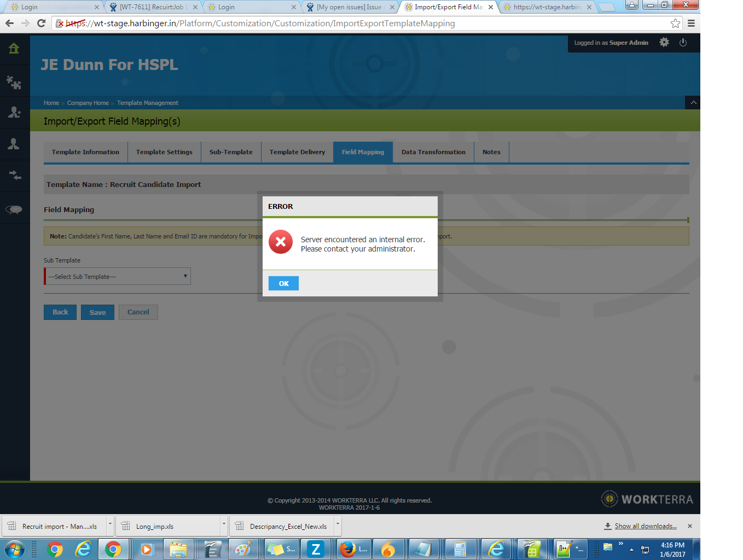Click the Save button
Image resolution: width=743 pixels, height=560 pixels.
pos(97,312)
